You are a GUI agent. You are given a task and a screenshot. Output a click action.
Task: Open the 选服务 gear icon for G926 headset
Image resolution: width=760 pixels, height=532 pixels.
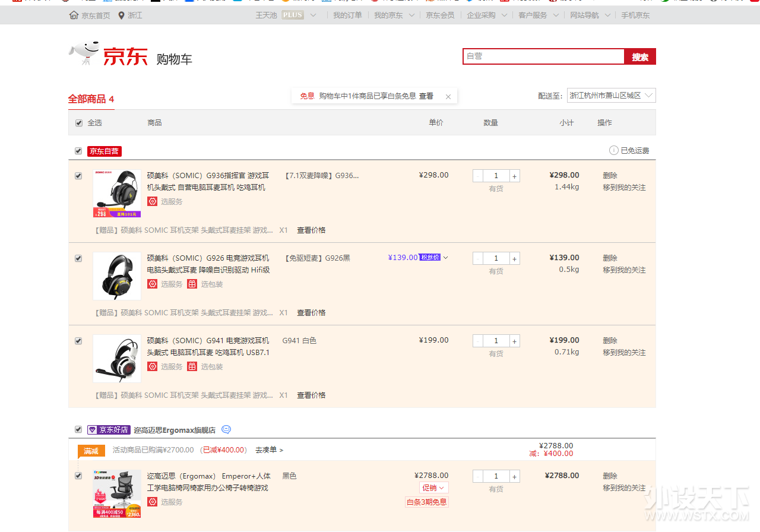[153, 284]
